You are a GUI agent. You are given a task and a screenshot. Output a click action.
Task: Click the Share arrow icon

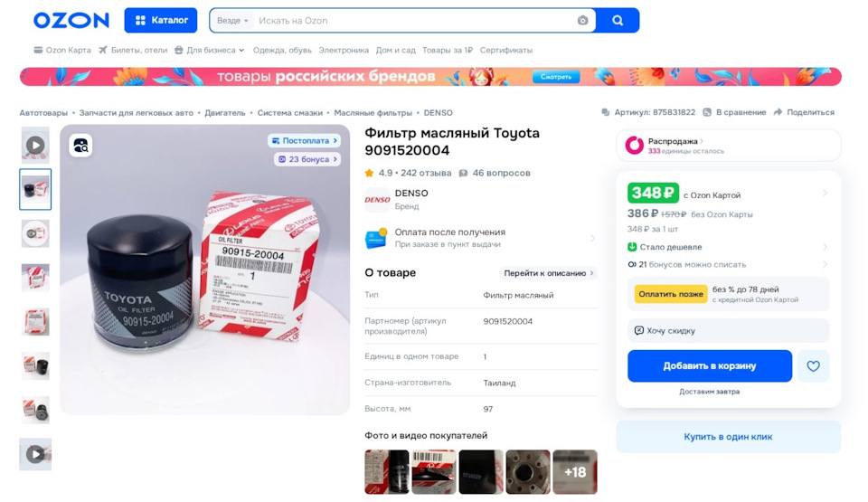coord(778,112)
